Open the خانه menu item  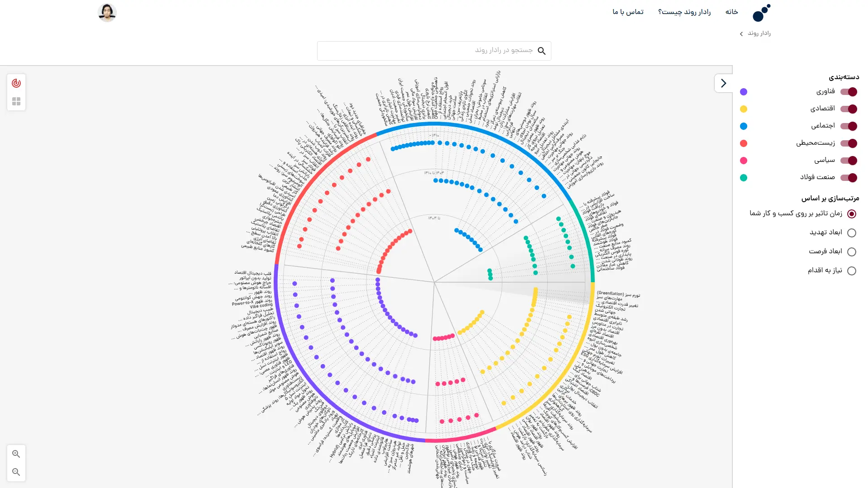pyautogui.click(x=731, y=12)
